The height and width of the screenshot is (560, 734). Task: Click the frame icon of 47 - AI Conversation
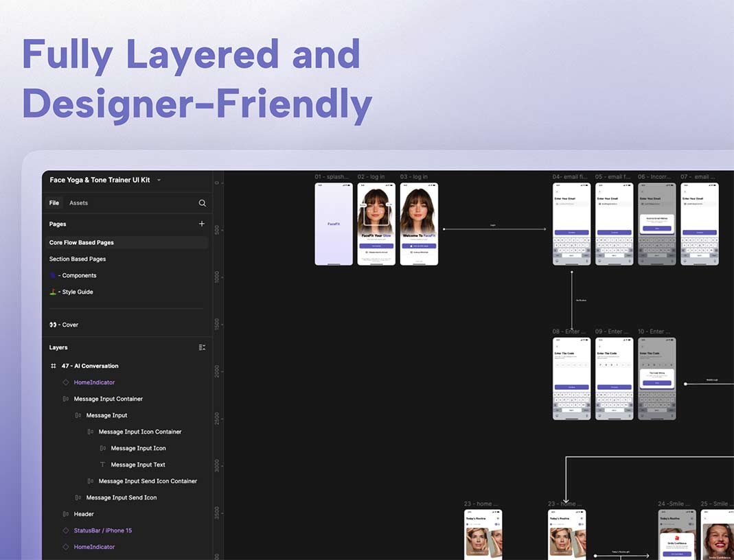coord(54,366)
